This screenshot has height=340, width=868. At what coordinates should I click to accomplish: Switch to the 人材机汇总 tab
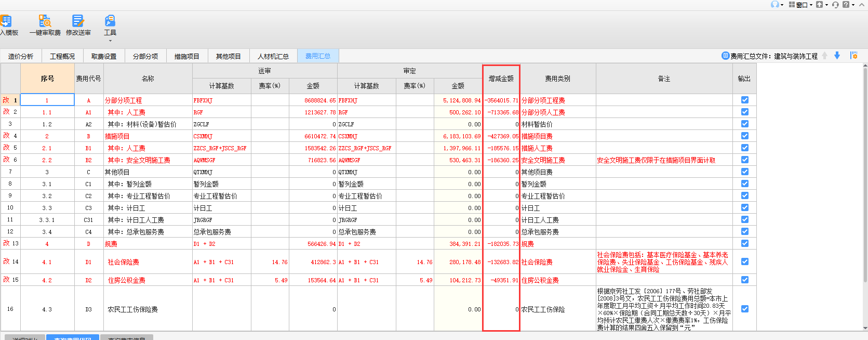click(273, 56)
